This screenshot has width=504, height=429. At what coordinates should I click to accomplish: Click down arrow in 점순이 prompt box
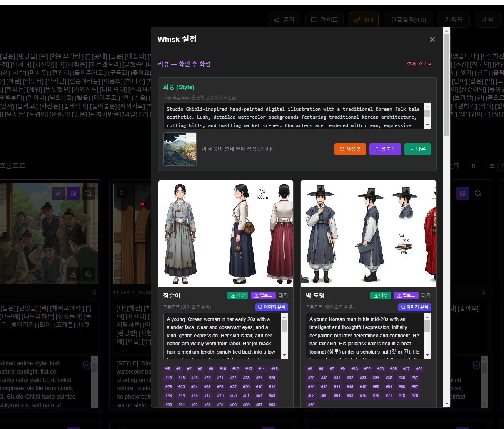284,355
